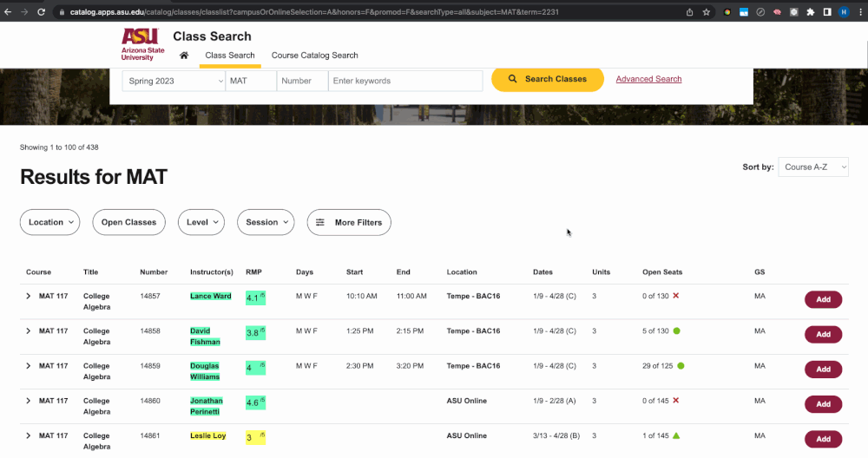
Task: Share this page via the share icon
Action: pyautogui.click(x=690, y=12)
